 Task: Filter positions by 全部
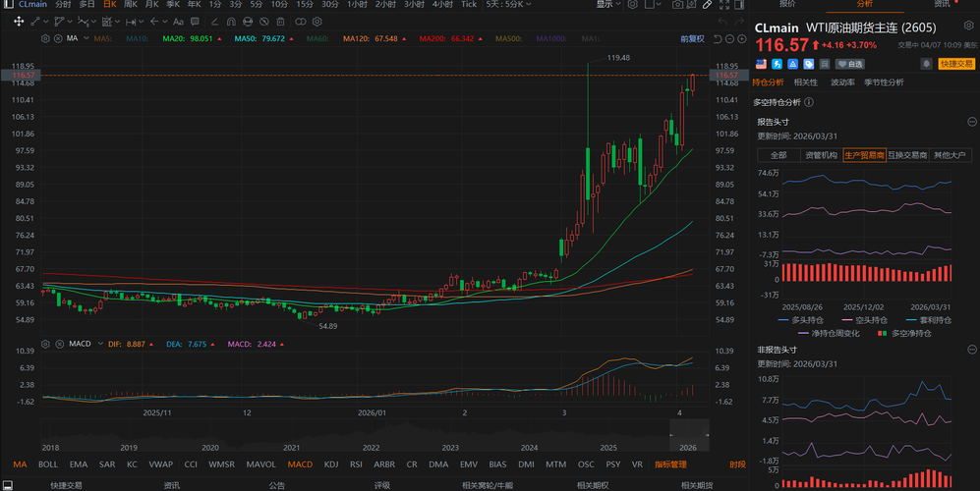778,155
